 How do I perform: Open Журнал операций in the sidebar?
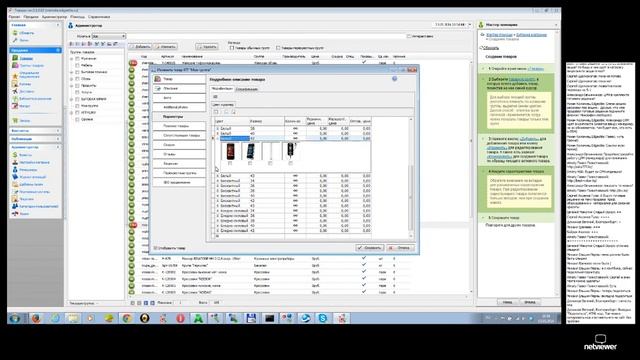33,177
